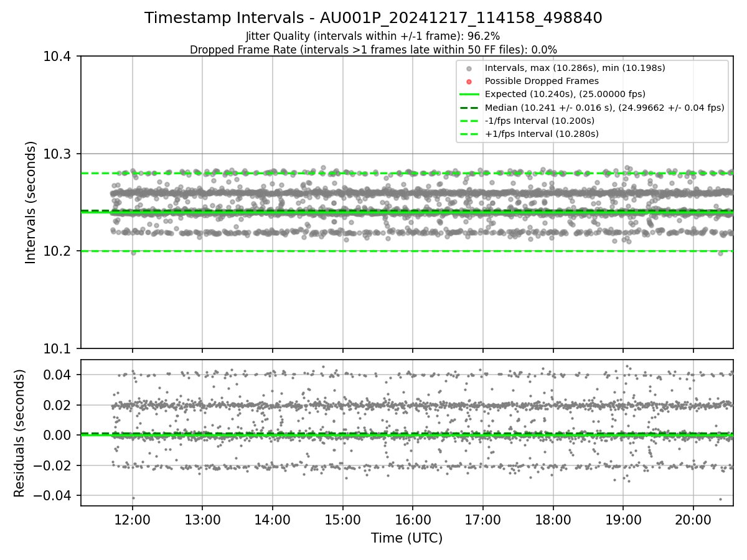Viewport: 747px width, 560px height.
Task: Click the 18:00 time tick label
Action: pyautogui.click(x=553, y=520)
